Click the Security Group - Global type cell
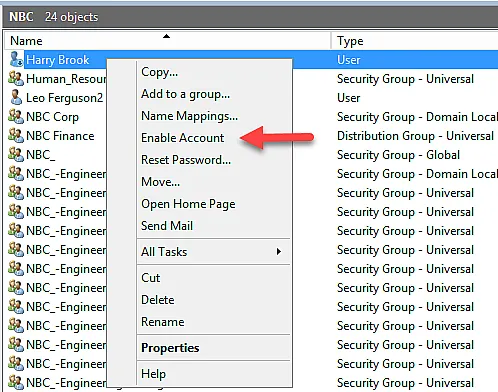This screenshot has width=498, height=392. (398, 155)
